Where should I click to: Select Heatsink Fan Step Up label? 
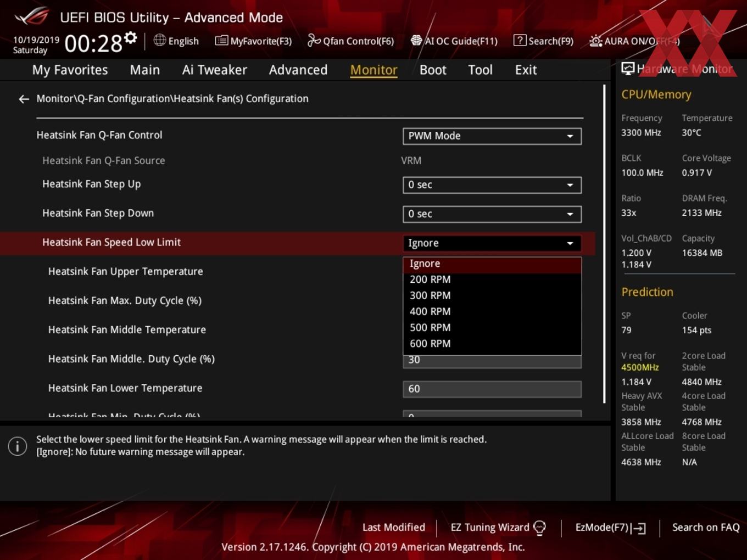click(x=91, y=184)
